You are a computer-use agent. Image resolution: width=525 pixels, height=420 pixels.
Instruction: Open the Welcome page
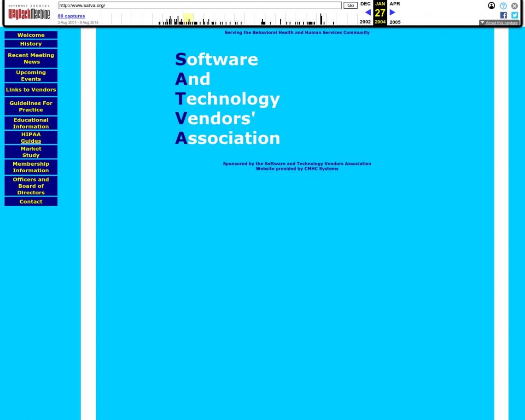coord(31,35)
